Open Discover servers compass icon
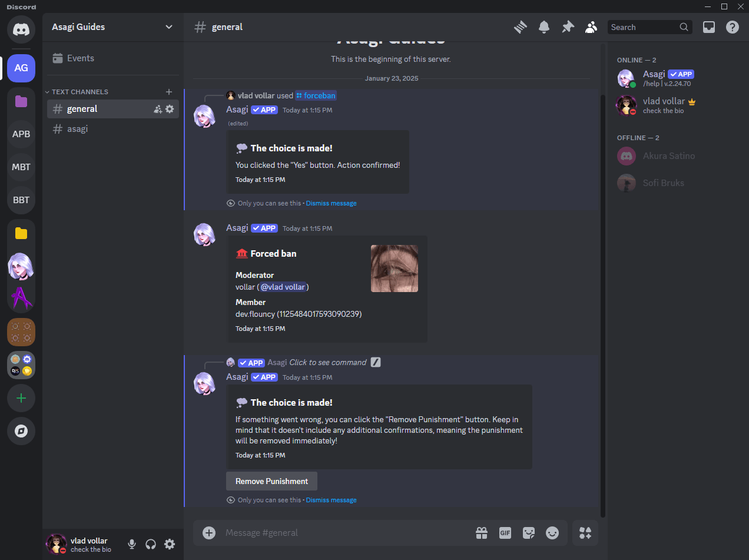The image size is (749, 560). point(21,431)
